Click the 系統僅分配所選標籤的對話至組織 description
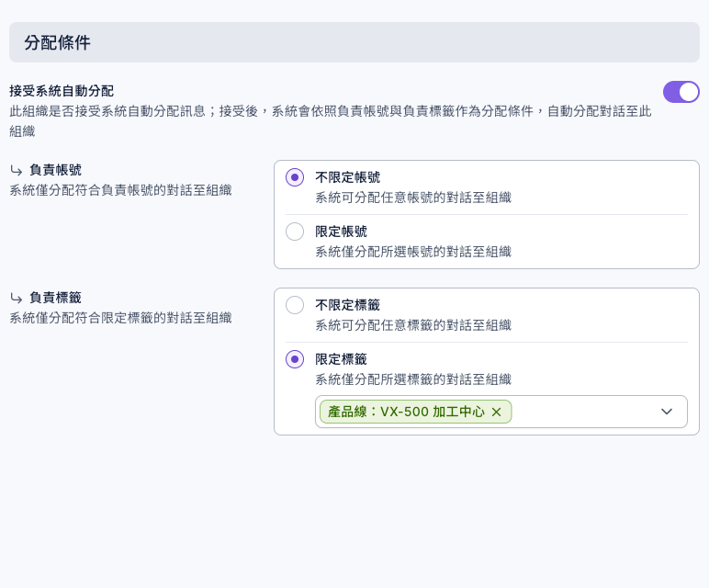Image resolution: width=709 pixels, height=588 pixels. click(x=413, y=379)
